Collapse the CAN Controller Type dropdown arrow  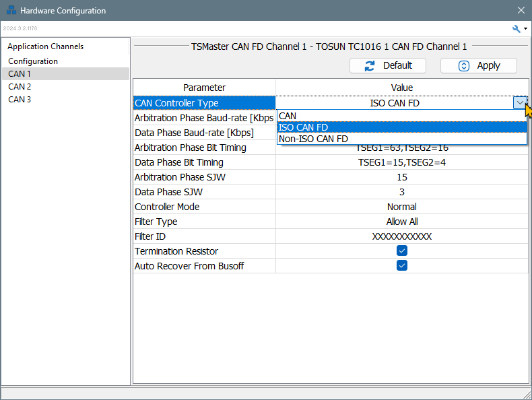click(x=520, y=102)
